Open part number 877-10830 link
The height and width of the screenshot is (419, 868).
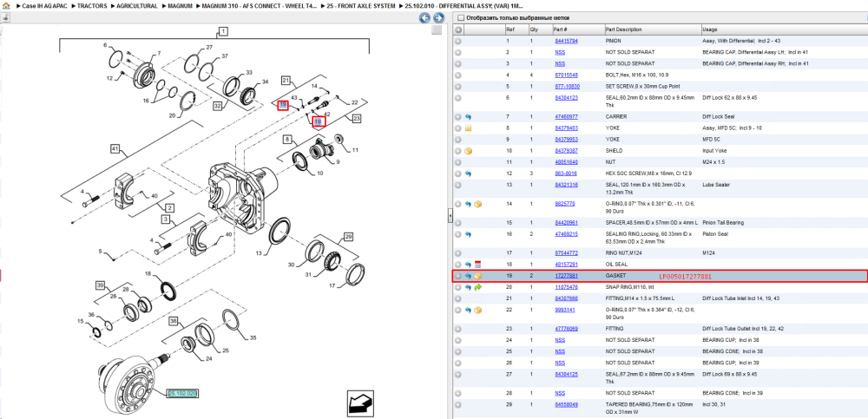pyautogui.click(x=568, y=87)
